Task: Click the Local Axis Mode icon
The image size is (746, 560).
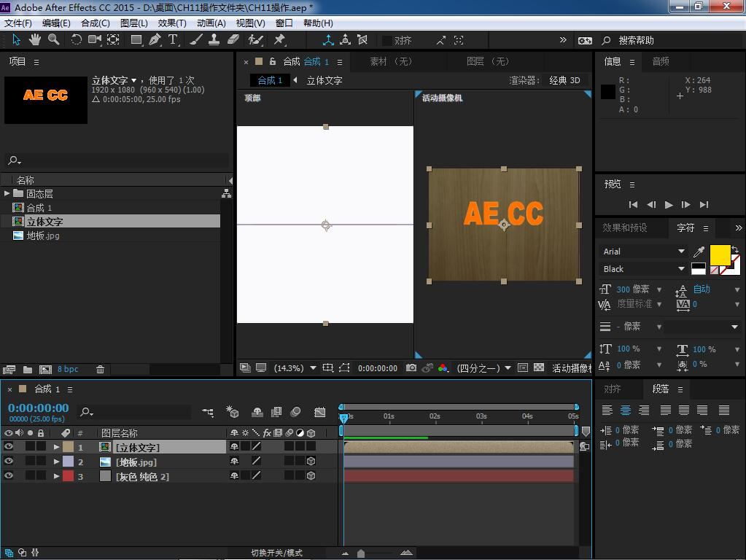Action: click(328, 40)
